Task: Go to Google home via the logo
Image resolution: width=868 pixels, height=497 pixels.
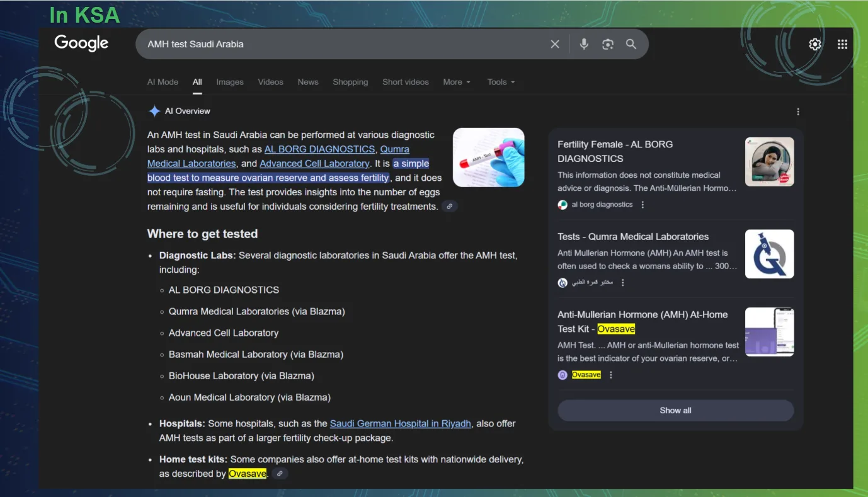Action: coord(81,43)
